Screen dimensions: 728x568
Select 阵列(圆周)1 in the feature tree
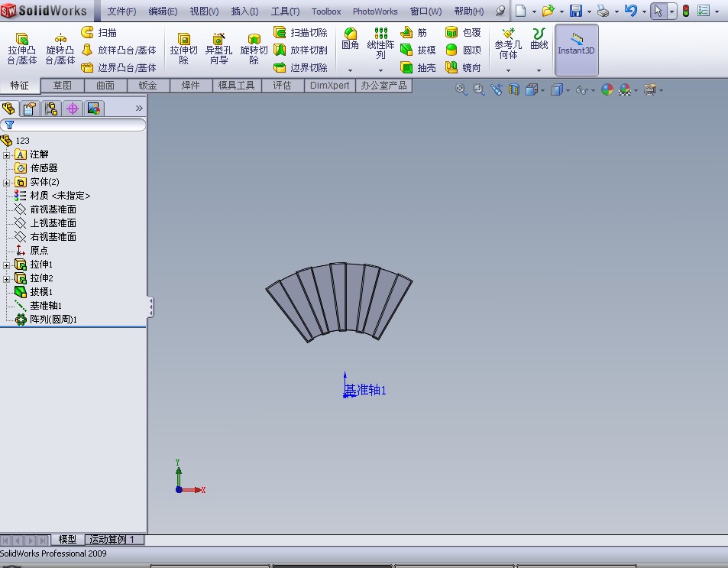pos(46,320)
